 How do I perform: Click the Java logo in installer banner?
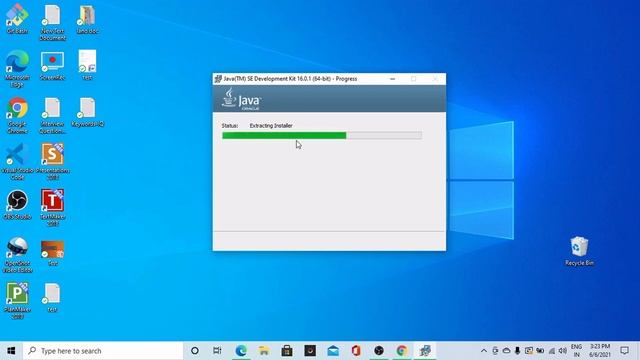coord(241,99)
